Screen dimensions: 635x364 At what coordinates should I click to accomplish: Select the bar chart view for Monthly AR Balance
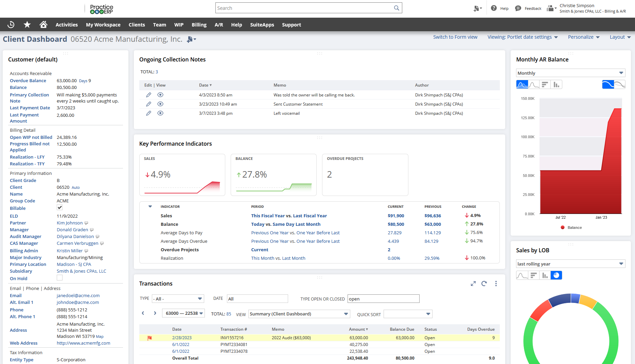tap(556, 84)
